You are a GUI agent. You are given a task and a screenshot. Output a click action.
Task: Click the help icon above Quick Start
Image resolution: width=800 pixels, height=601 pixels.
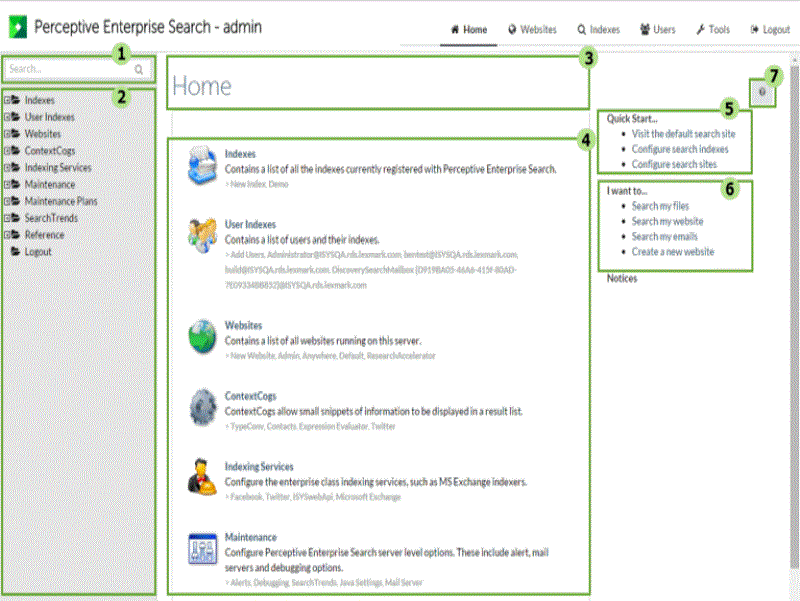[x=762, y=92]
